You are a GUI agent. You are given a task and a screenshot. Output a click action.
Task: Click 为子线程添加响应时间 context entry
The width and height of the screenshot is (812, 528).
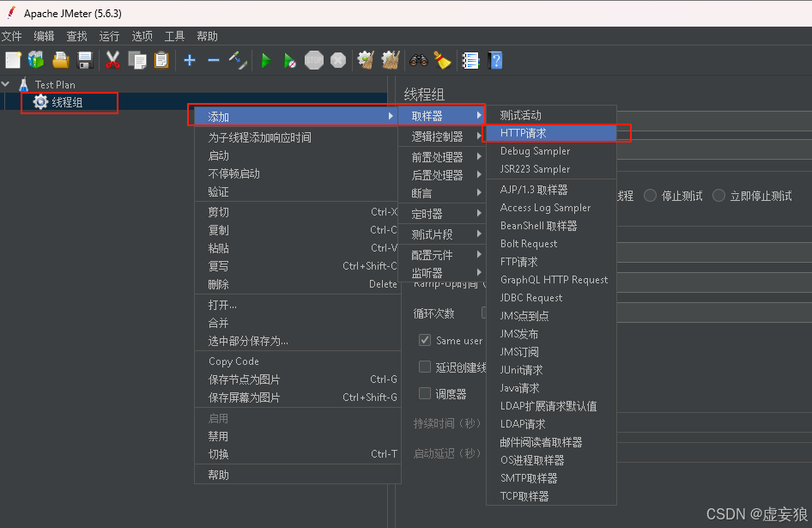click(x=295, y=137)
